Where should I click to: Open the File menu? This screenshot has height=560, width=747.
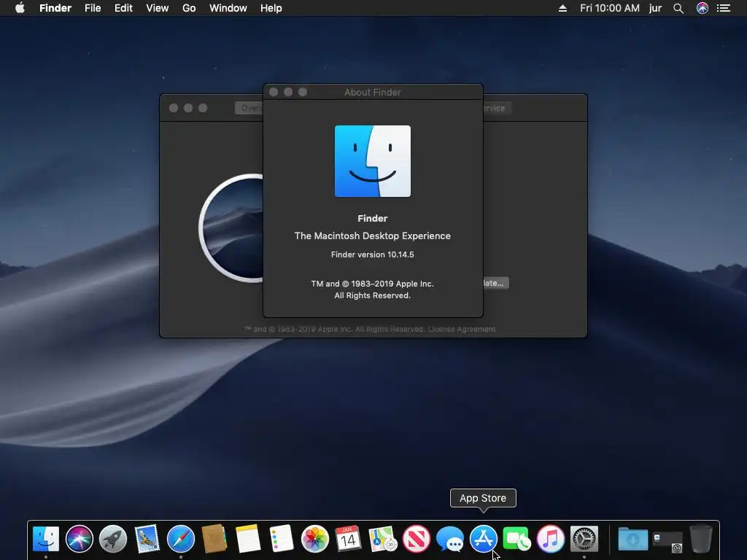pyautogui.click(x=93, y=8)
